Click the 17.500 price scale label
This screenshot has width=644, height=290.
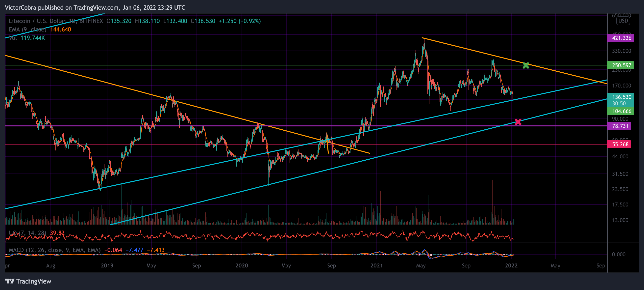click(620, 204)
